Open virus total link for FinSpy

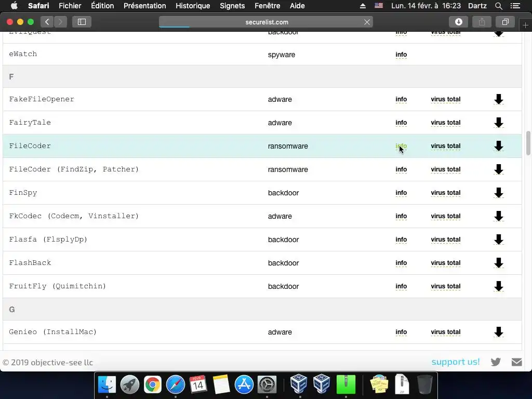[x=445, y=193]
